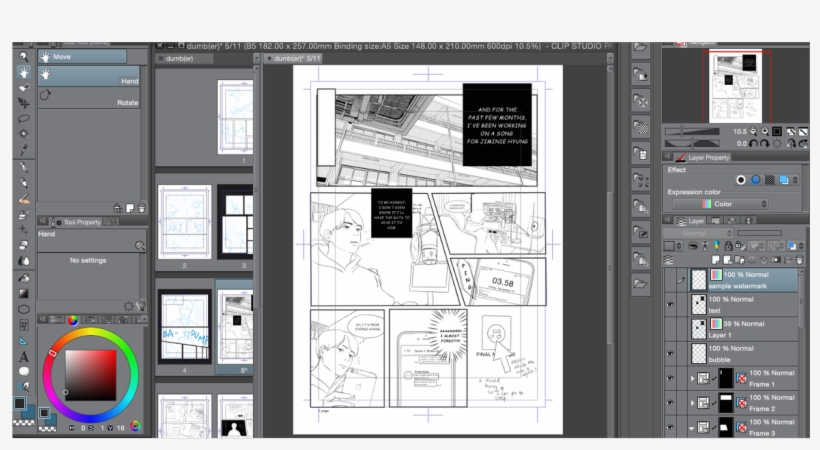The height and width of the screenshot is (450, 820).
Task: Click inside the color wheel square
Action: point(90,375)
